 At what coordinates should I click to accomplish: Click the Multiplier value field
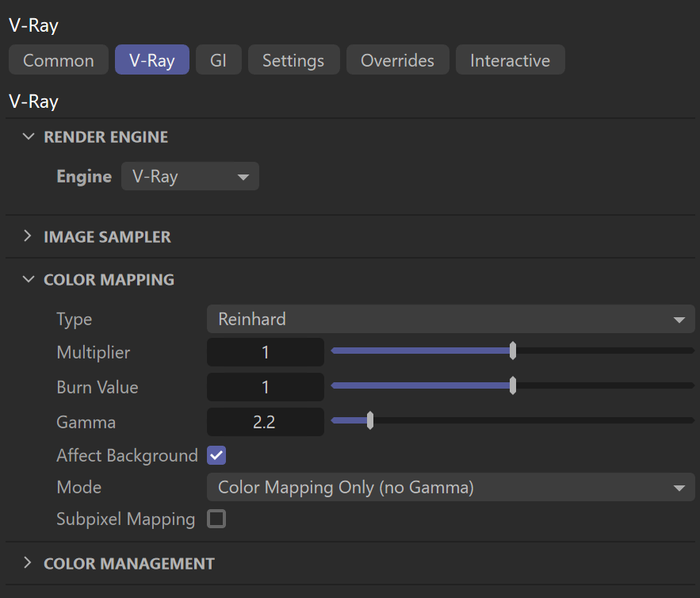(266, 352)
